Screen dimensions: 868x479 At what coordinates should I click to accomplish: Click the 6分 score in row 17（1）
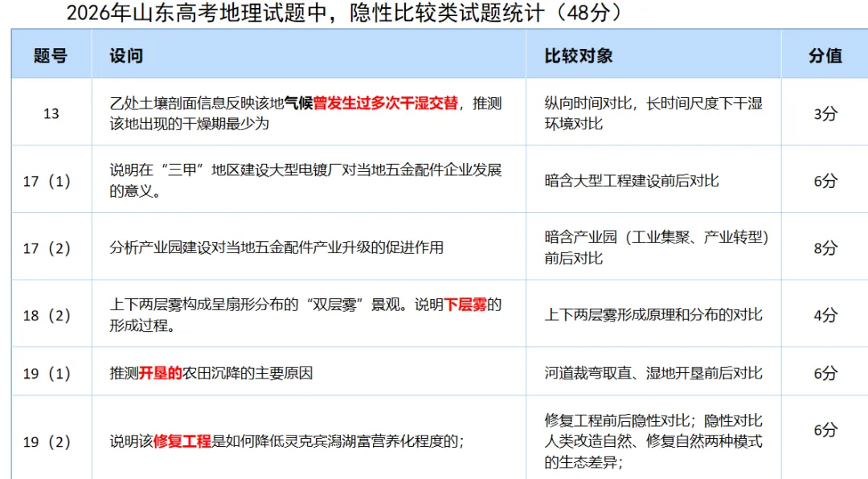pos(825,181)
